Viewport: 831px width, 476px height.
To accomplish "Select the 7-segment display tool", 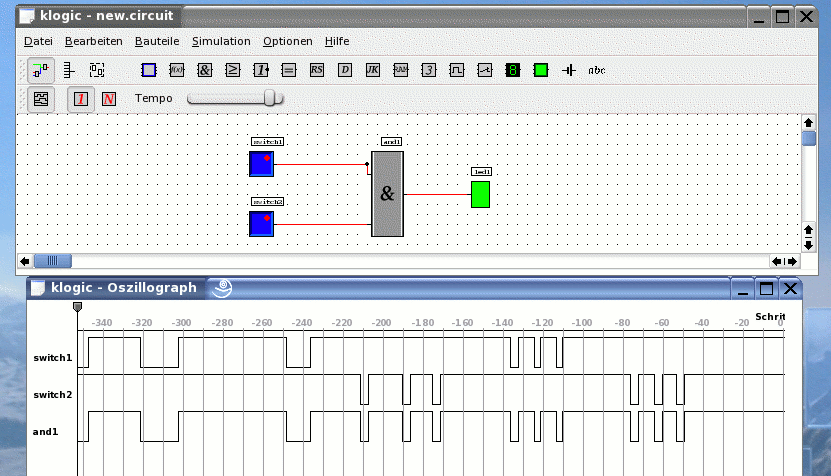I will pyautogui.click(x=513, y=70).
